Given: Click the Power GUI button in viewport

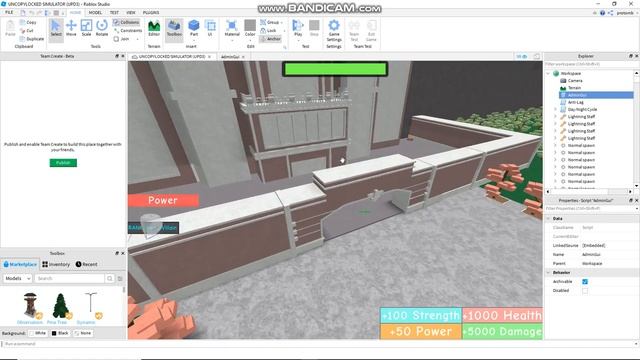Looking at the screenshot, I should 163,200.
